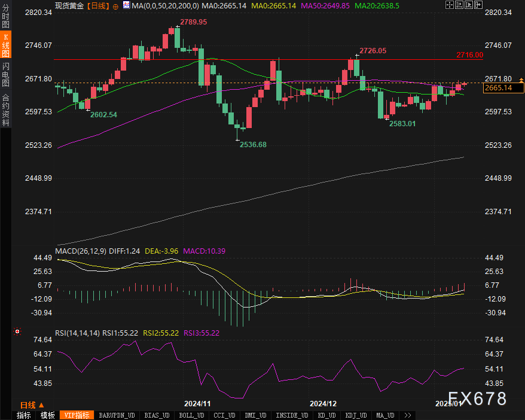This screenshot has height=420, width=525.
Task: Expand more indicators with >> arrow
Action: 408,415
